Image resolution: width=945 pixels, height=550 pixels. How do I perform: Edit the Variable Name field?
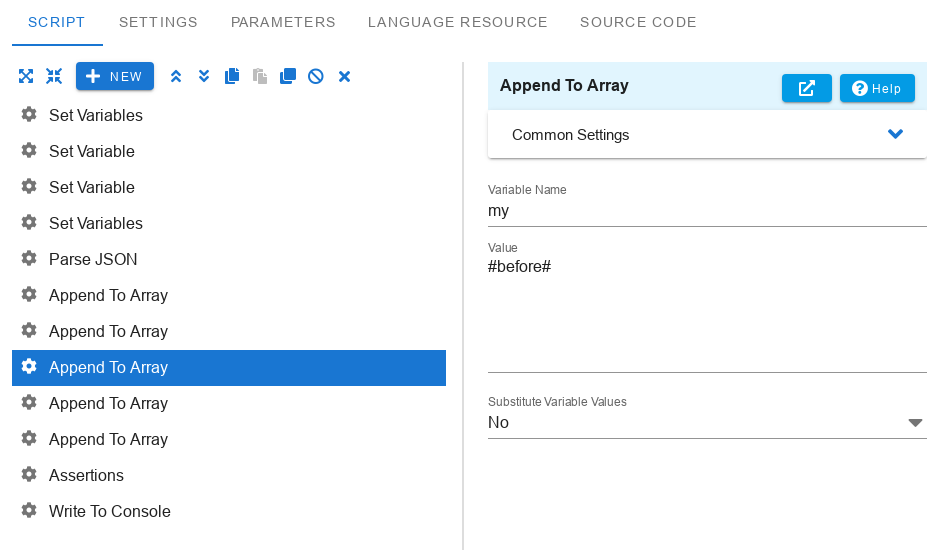[x=706, y=211]
